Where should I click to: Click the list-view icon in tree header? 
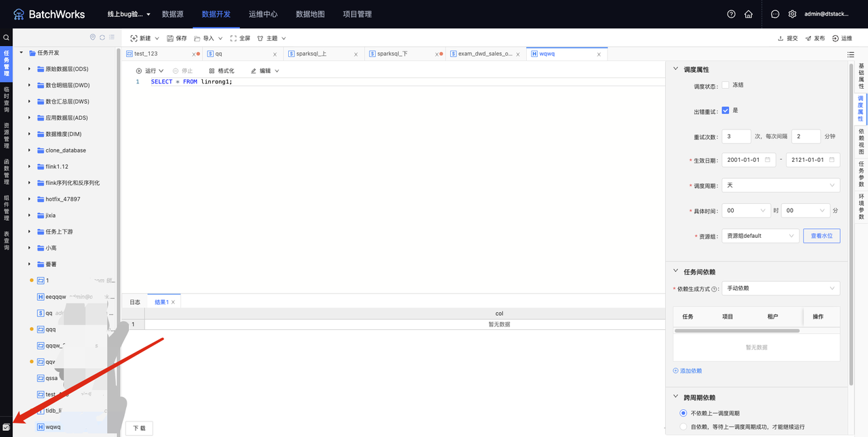pos(112,37)
